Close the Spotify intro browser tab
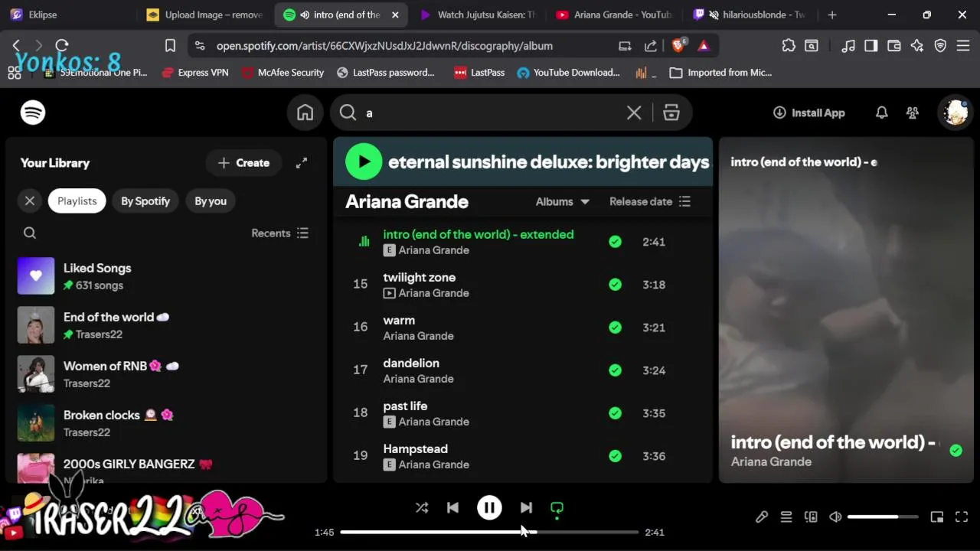Viewport: 980px width, 551px height. [x=395, y=15]
